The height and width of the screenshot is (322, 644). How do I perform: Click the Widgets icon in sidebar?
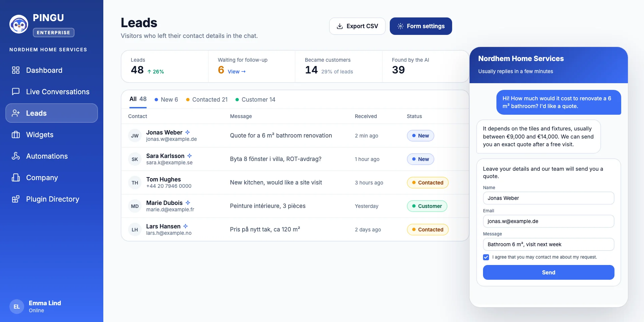click(16, 135)
